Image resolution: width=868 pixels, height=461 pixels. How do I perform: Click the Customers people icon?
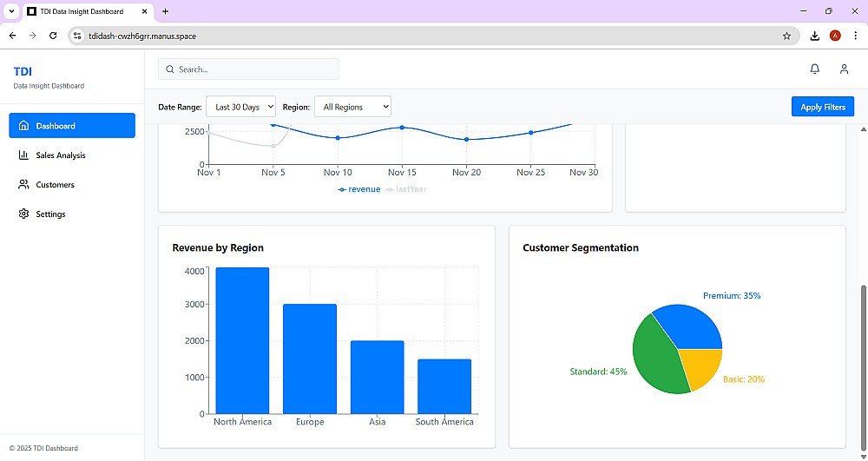(x=23, y=184)
